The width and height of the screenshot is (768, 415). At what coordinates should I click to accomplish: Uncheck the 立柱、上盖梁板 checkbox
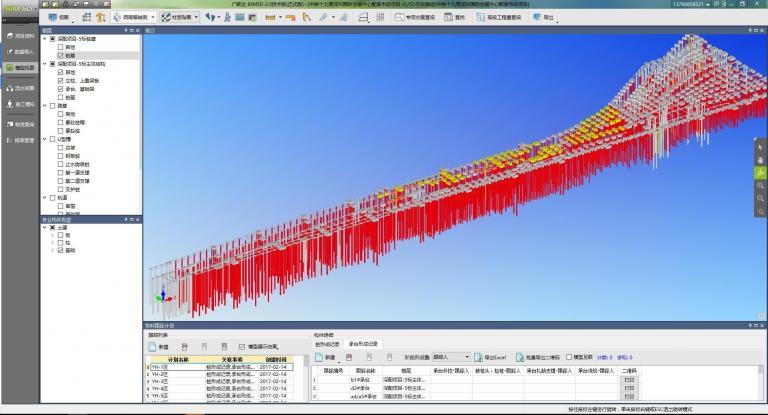pyautogui.click(x=60, y=80)
